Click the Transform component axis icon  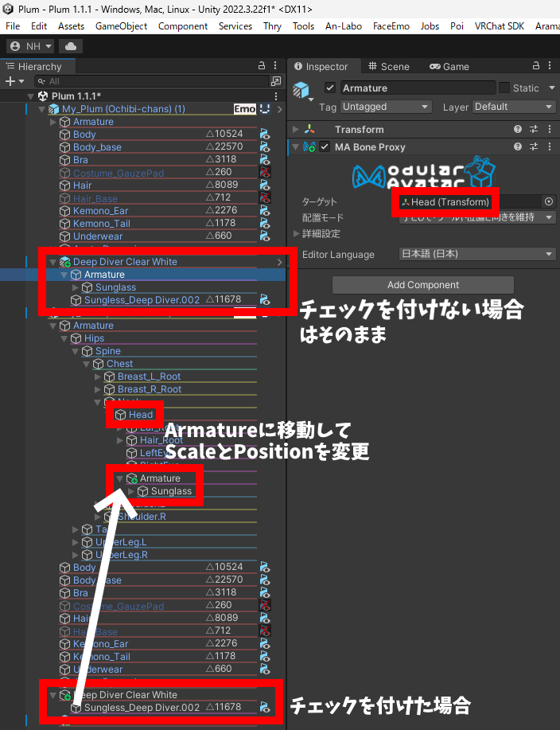[x=309, y=130]
